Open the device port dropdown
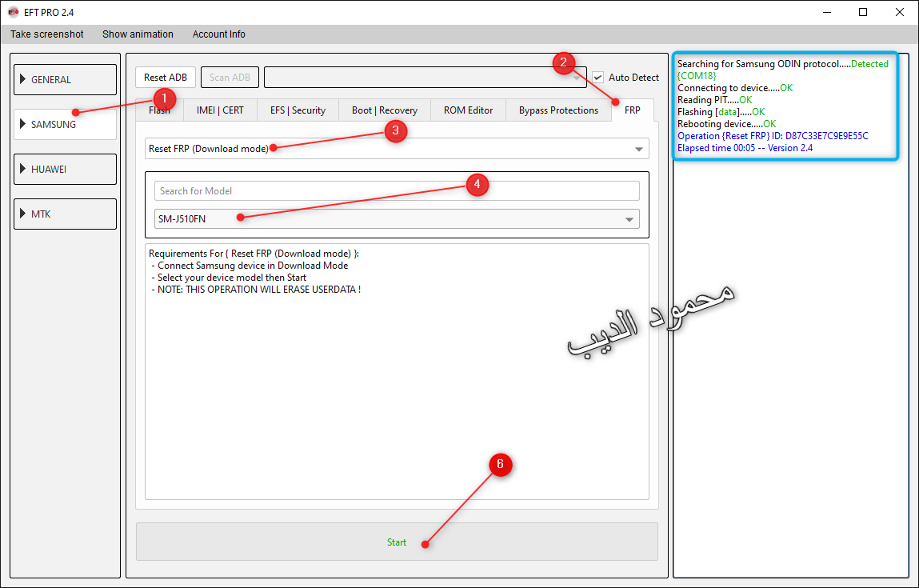This screenshot has height=588, width=919. coord(425,78)
